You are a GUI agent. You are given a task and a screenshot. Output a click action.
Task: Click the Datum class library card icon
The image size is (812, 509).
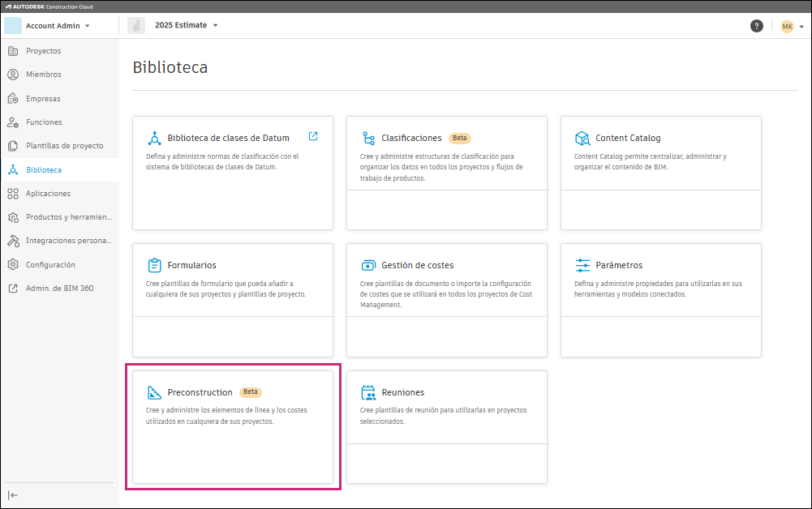(x=154, y=138)
